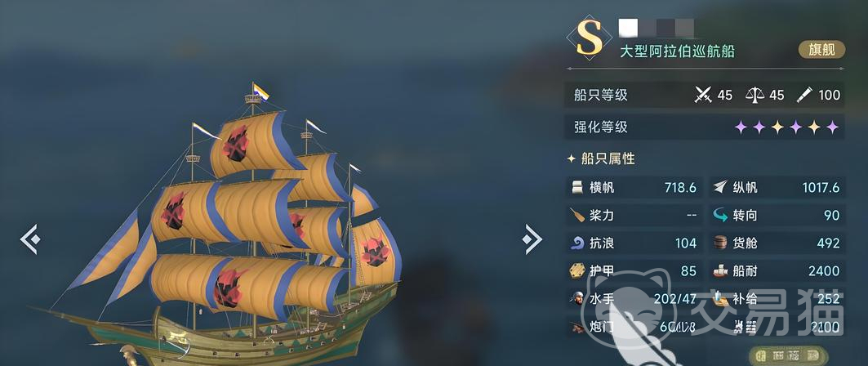Click the square sail 横帆 icon
868x366 pixels.
tap(576, 188)
